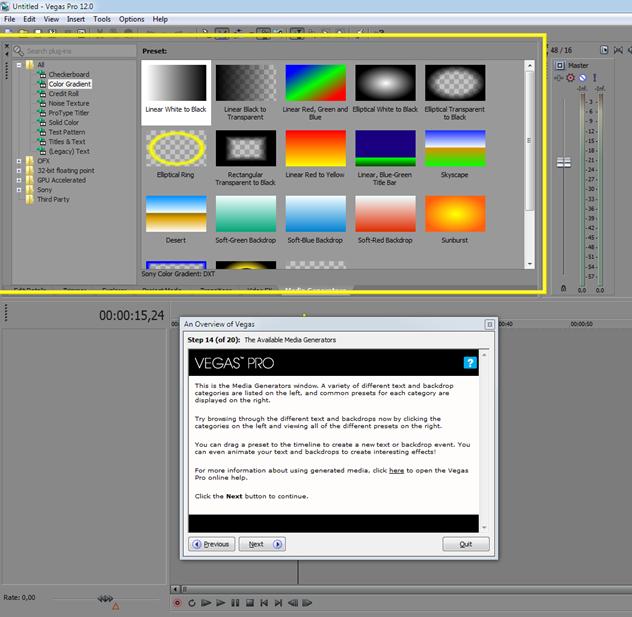Expand the 32-bit floating point folder
The height and width of the screenshot is (617, 632).
point(19,170)
